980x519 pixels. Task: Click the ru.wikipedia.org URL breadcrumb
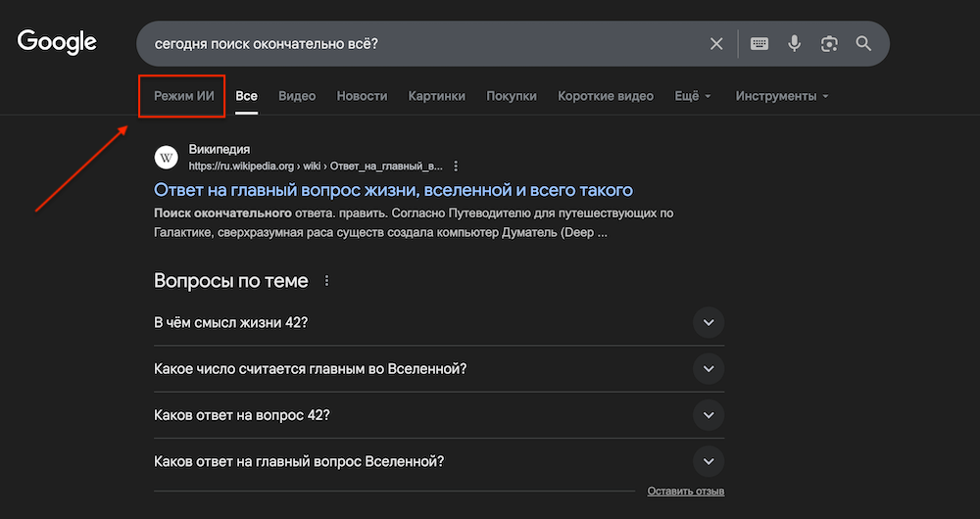[316, 166]
